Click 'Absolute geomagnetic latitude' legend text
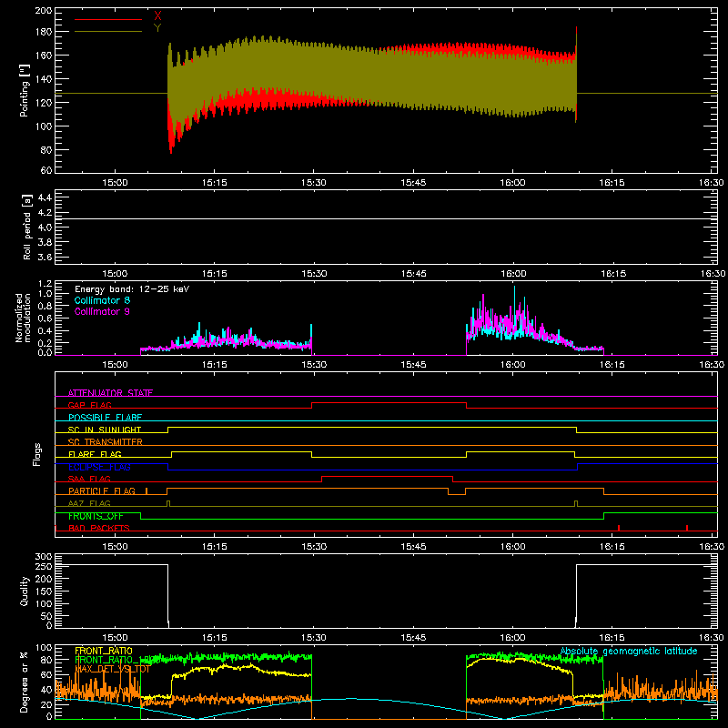 pyautogui.click(x=629, y=651)
